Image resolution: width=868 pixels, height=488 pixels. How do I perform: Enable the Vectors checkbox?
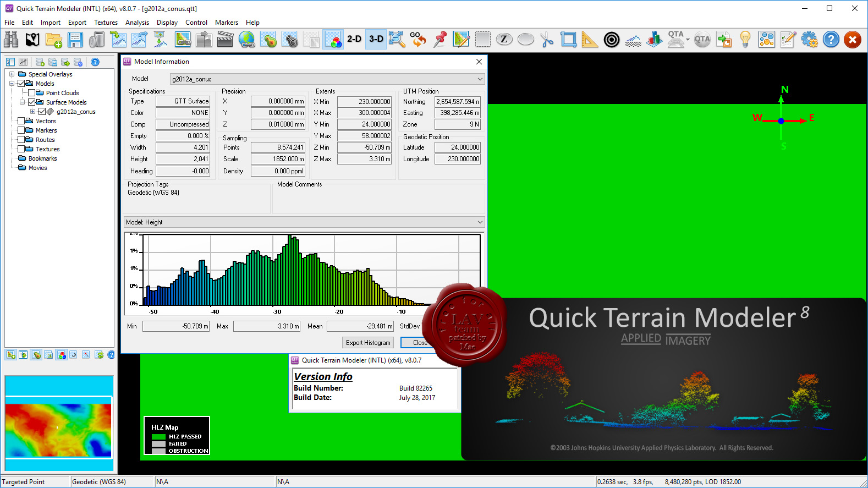(21, 121)
